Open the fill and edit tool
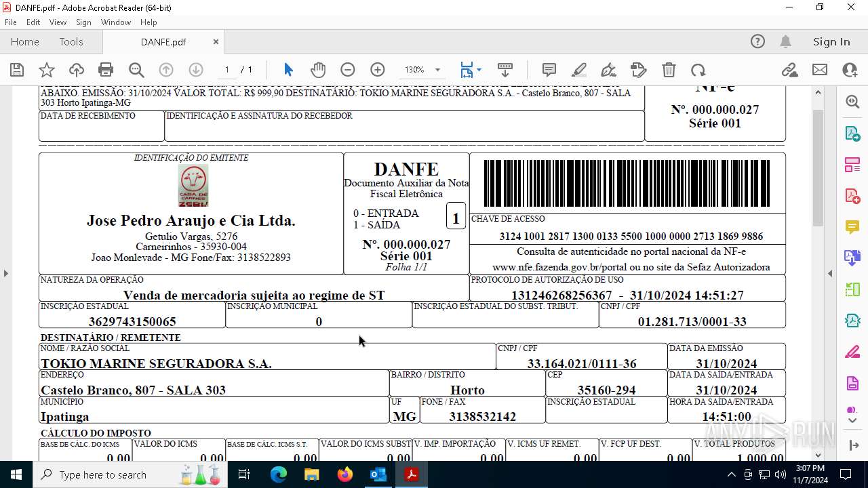Screen dimensions: 868x488 click(639, 70)
